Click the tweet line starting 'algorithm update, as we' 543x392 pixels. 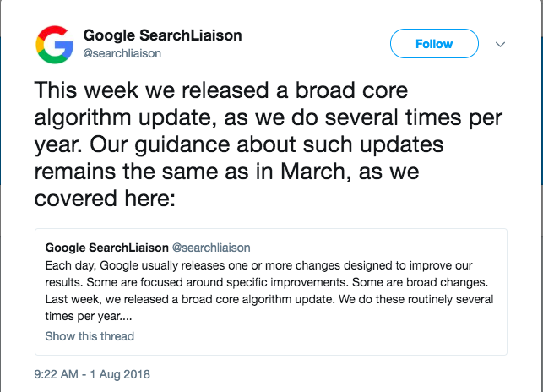268,117
